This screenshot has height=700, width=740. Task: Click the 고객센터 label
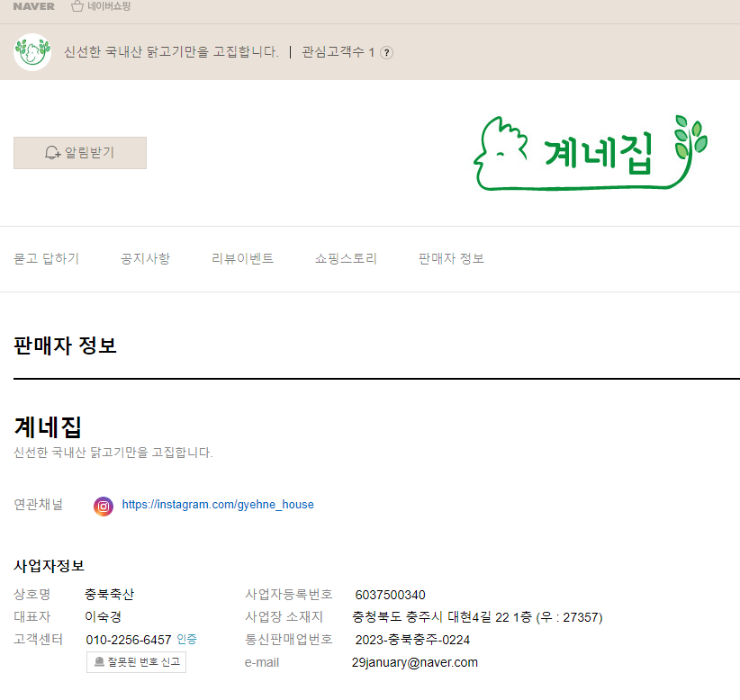[38, 639]
